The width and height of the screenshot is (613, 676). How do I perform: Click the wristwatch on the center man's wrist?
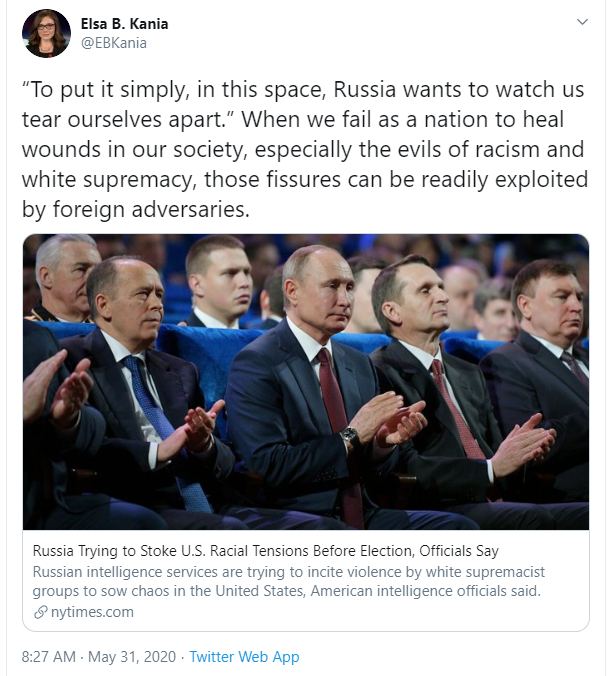point(350,437)
